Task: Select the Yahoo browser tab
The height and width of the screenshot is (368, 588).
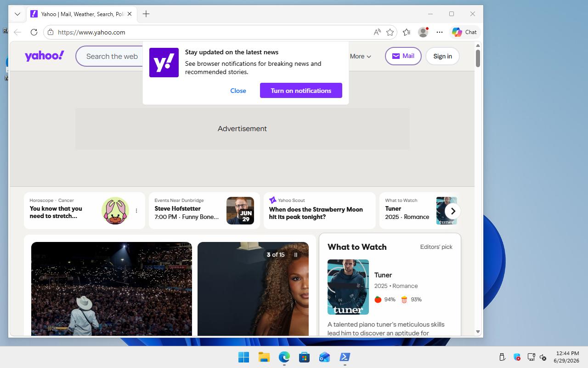Action: pos(81,14)
